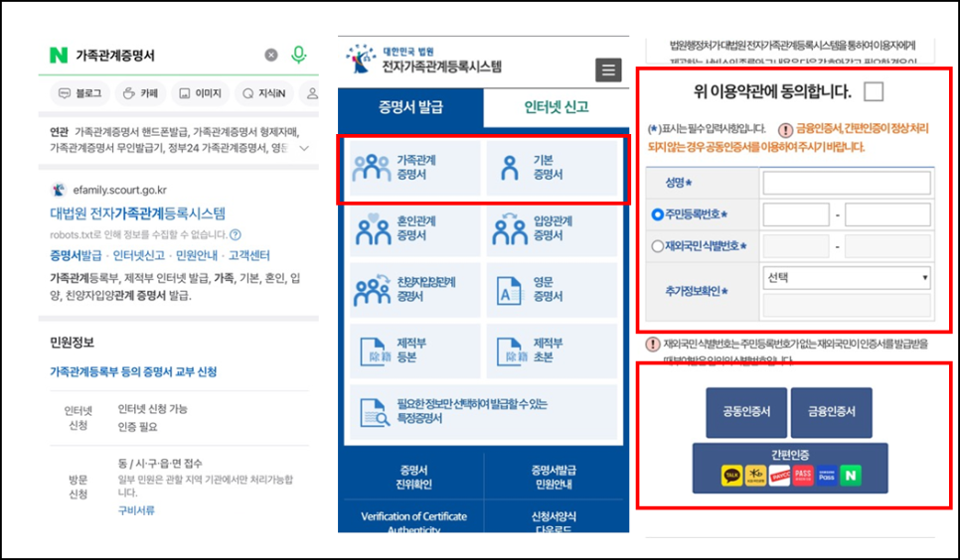Click the 성명 name input field

click(847, 183)
